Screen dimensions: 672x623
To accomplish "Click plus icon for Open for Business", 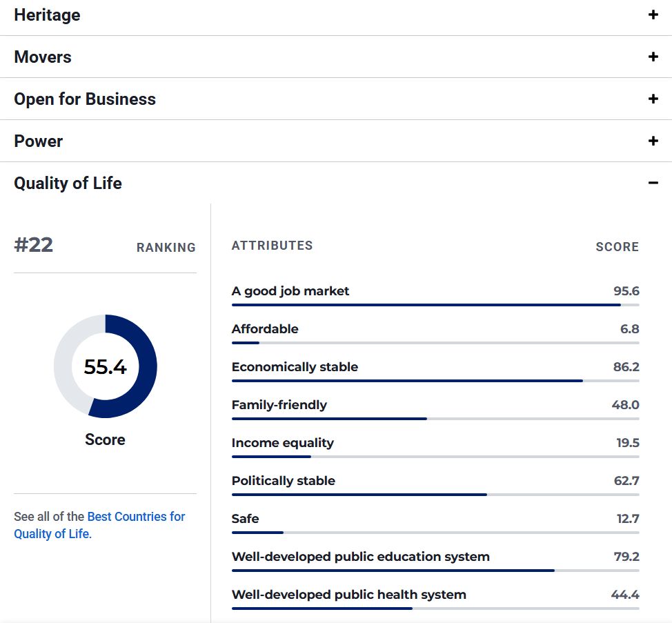I will (653, 99).
